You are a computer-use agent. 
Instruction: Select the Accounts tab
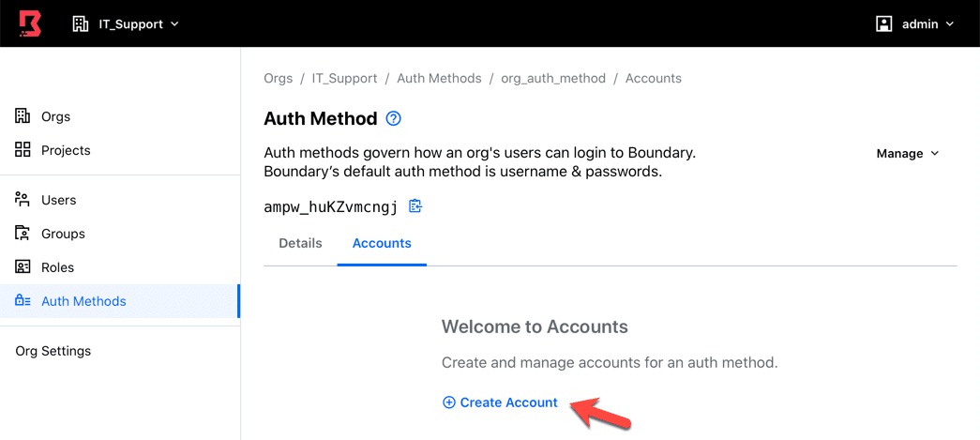(382, 243)
